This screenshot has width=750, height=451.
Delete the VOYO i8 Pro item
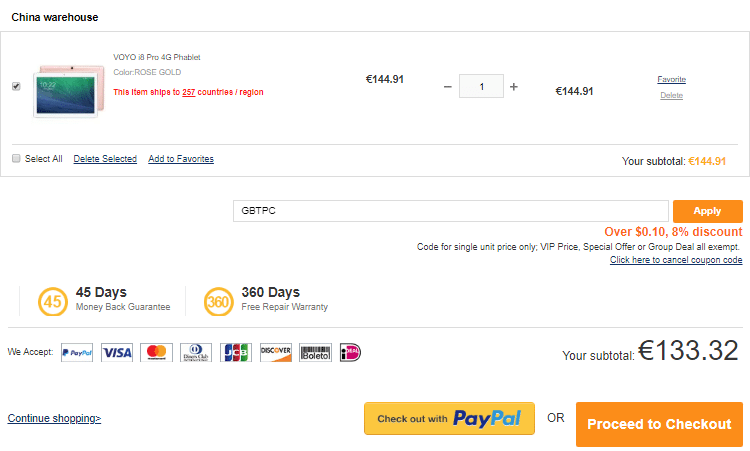tap(671, 96)
